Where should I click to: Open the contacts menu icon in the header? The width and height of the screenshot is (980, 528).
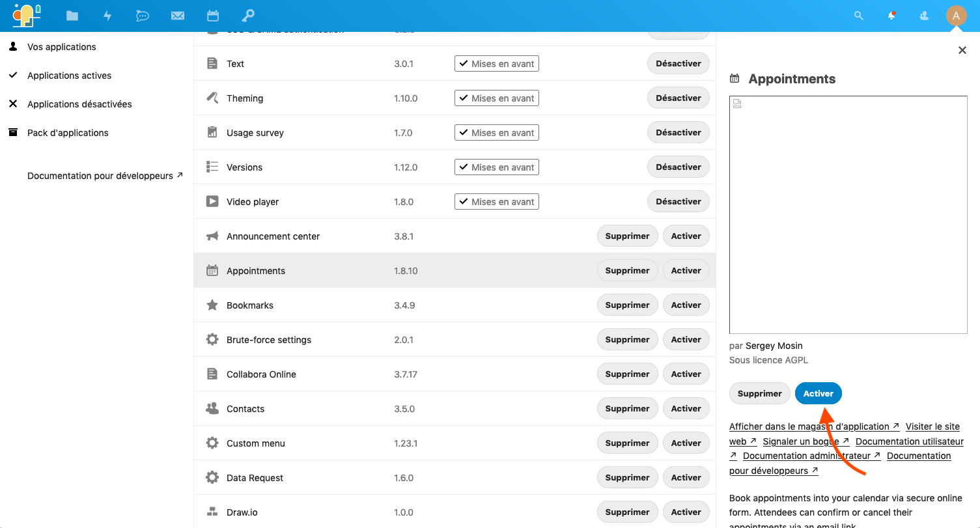[x=923, y=16]
